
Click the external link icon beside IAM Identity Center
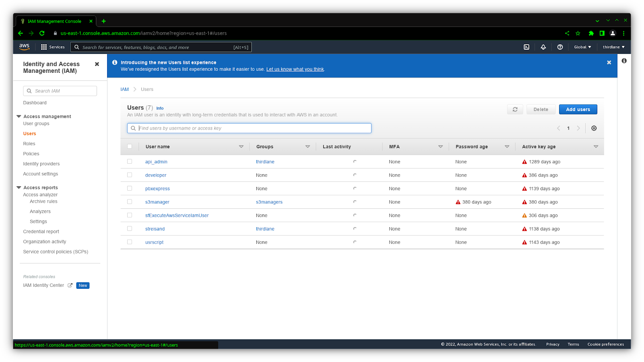[x=70, y=285]
